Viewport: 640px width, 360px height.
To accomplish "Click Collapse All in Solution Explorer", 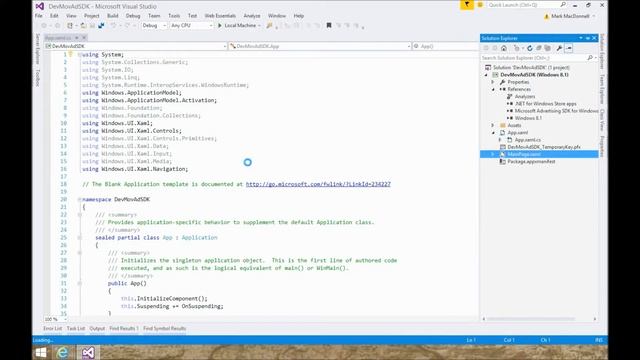I will pos(539,48).
